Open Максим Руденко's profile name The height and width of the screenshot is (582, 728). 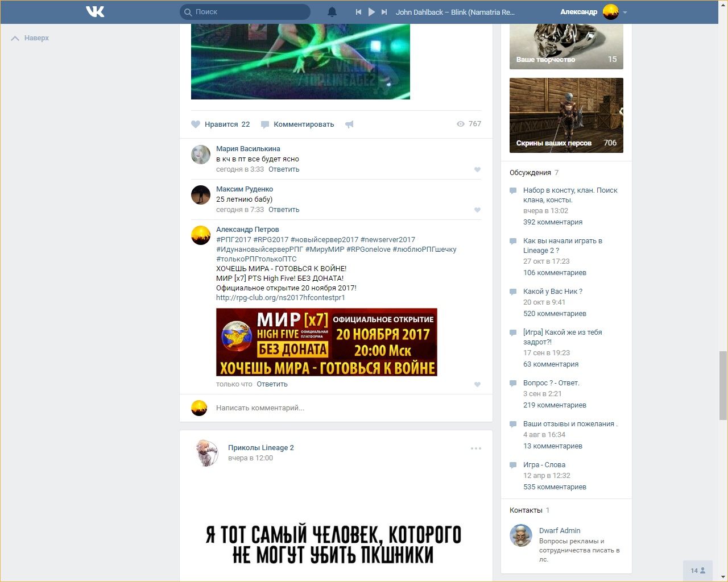pos(245,189)
